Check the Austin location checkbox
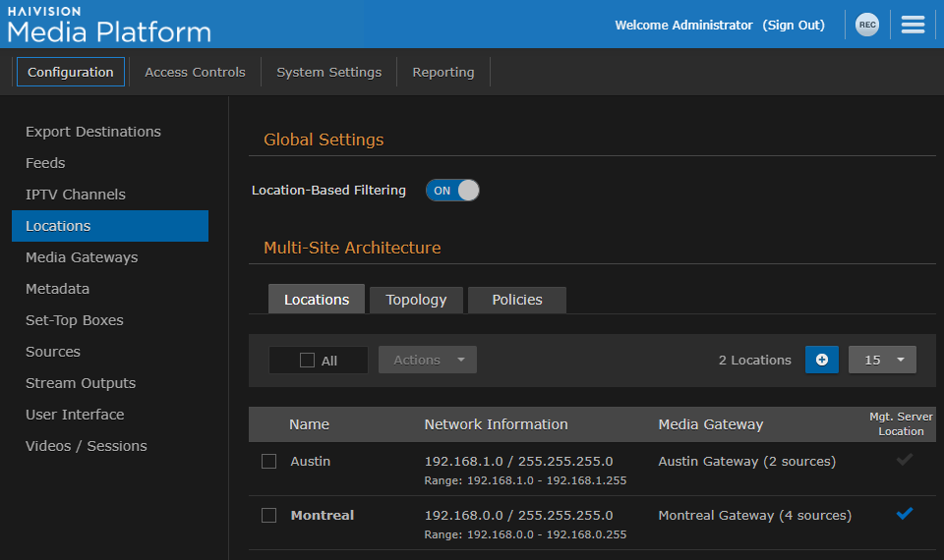The image size is (944, 560). tap(268, 462)
